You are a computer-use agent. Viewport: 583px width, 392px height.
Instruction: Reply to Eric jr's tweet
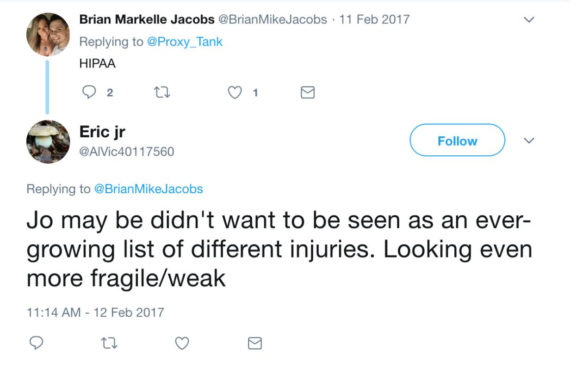(37, 343)
